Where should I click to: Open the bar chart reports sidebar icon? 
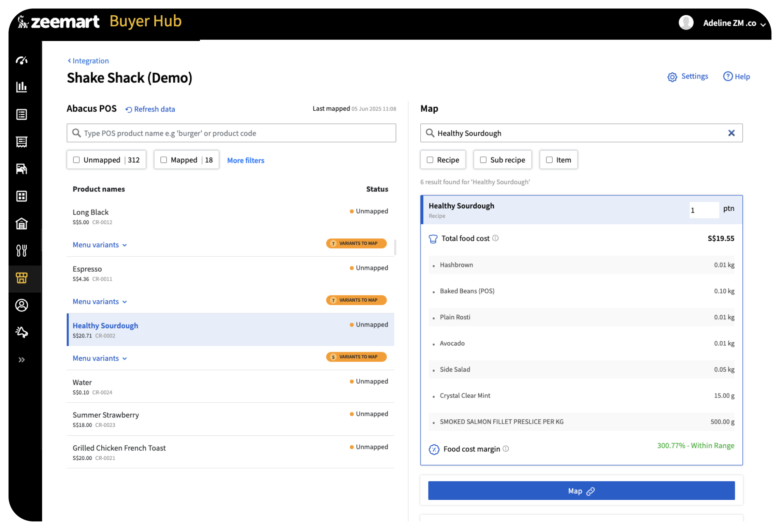click(x=21, y=87)
